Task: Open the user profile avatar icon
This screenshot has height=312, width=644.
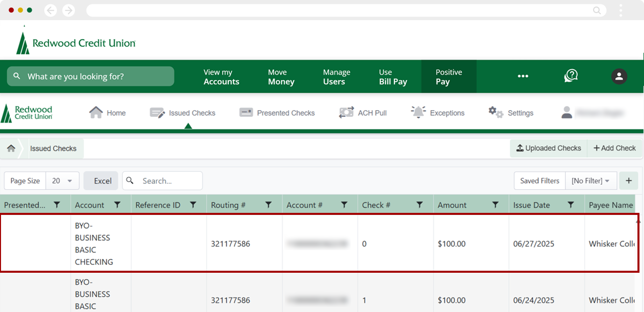Action: click(619, 76)
